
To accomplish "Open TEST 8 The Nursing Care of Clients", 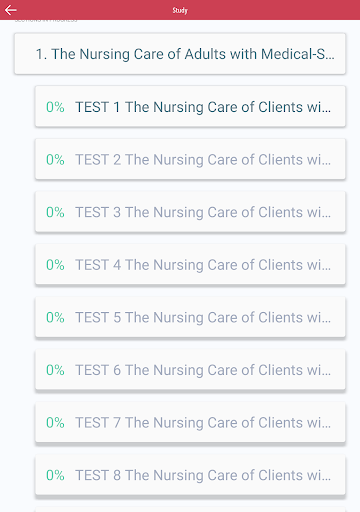I will coord(190,475).
